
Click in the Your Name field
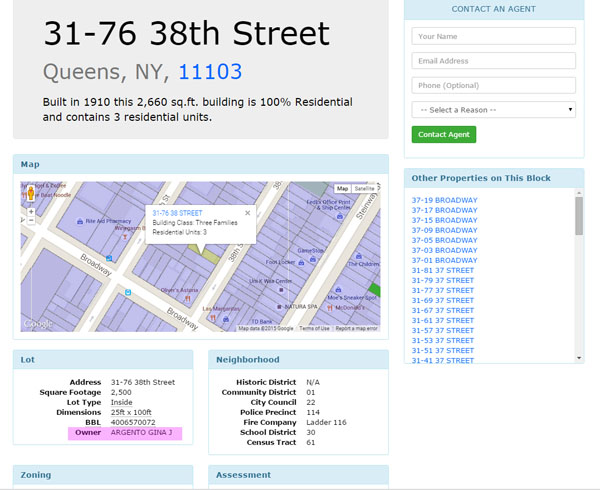(x=493, y=37)
